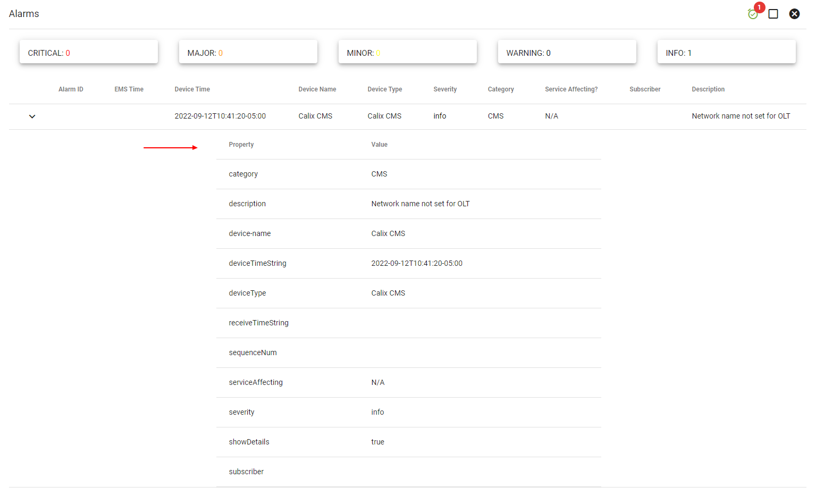Filter by INFO alarms card
Image resolution: width=816 pixels, height=504 pixels.
click(x=727, y=52)
